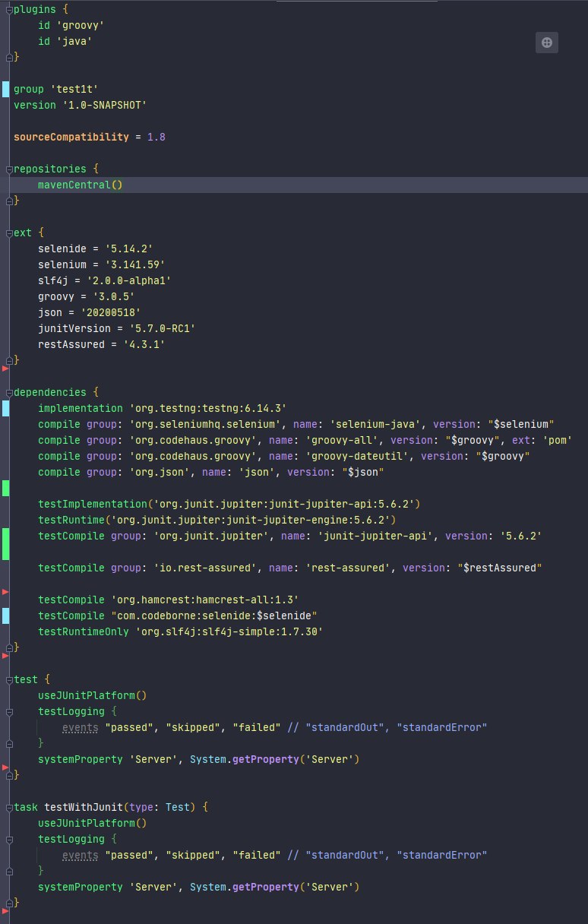588x924 pixels.
Task: Click useJUnitPlatform() inside test block
Action: click(92, 695)
